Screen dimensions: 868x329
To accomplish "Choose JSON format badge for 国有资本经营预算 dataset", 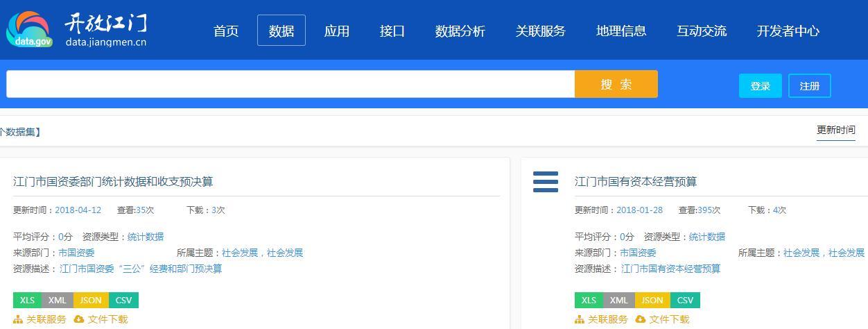I will (652, 300).
